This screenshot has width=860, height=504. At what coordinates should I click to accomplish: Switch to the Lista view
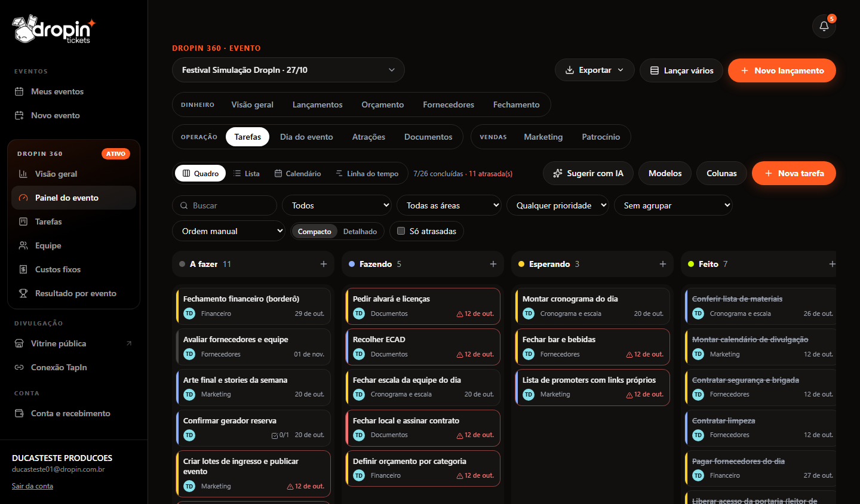[x=247, y=173]
